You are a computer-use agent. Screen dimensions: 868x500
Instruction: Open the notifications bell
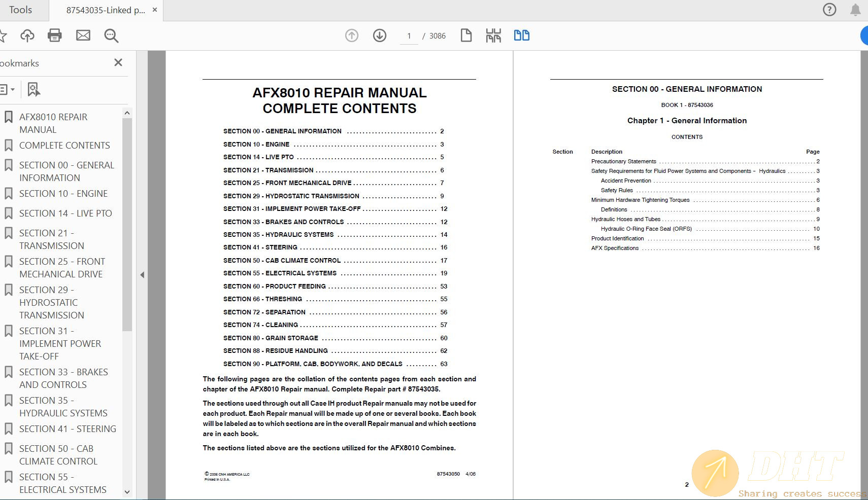click(855, 10)
